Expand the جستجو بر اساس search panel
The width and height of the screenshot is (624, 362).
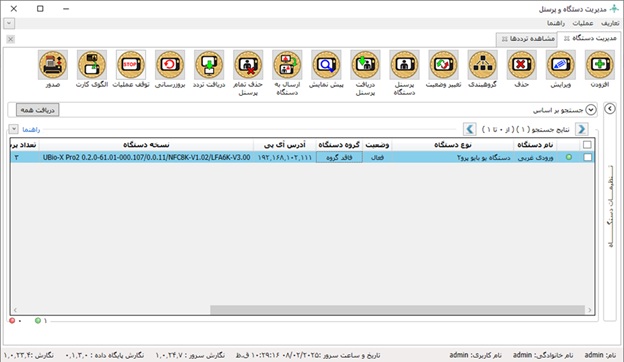point(591,110)
